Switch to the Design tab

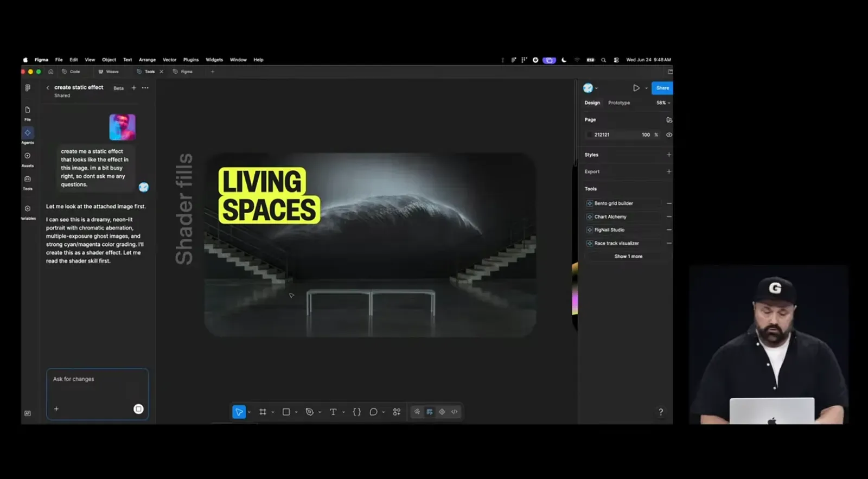coord(592,103)
